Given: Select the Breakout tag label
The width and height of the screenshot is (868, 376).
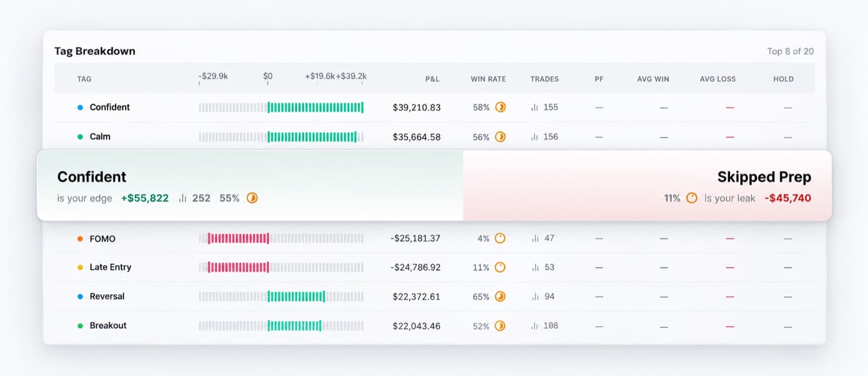Looking at the screenshot, I should 108,326.
